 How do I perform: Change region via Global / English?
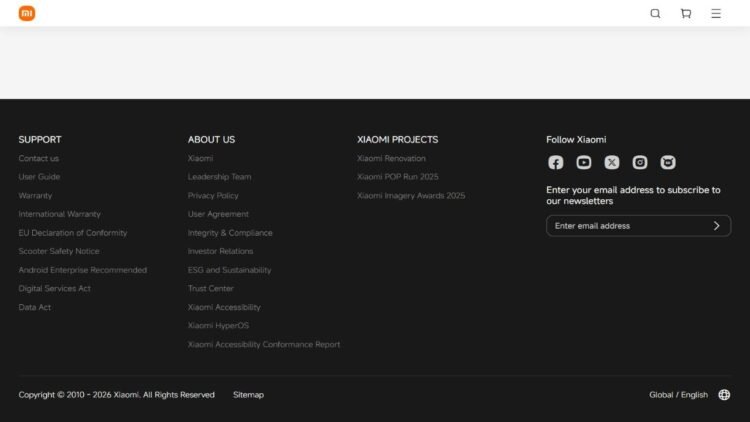pos(678,395)
